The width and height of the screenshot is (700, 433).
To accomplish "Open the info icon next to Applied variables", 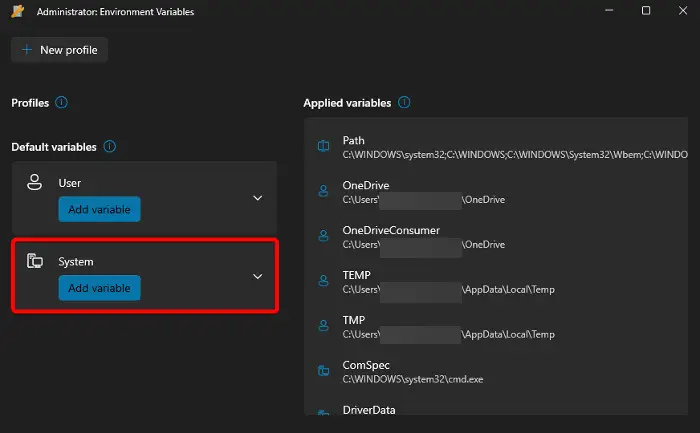I will (x=404, y=103).
